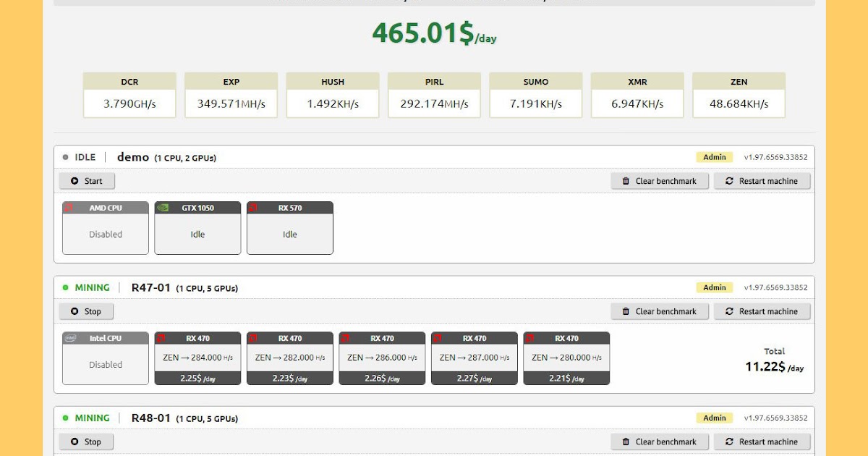Click trash icon in R47-01 Clear benchmark
This screenshot has width=868, height=456.
pos(626,311)
